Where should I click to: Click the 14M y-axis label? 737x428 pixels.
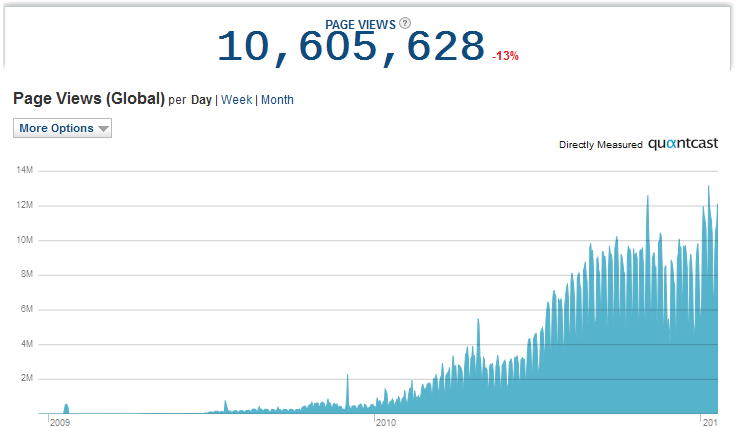pos(24,170)
